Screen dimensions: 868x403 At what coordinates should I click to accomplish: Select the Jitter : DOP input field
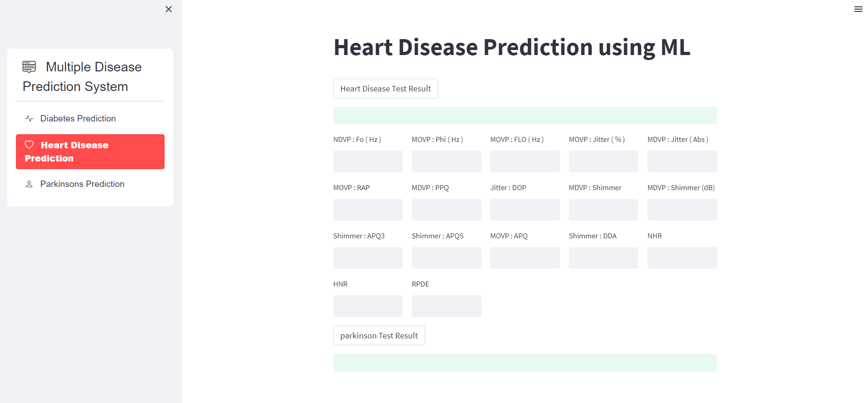[x=525, y=210]
